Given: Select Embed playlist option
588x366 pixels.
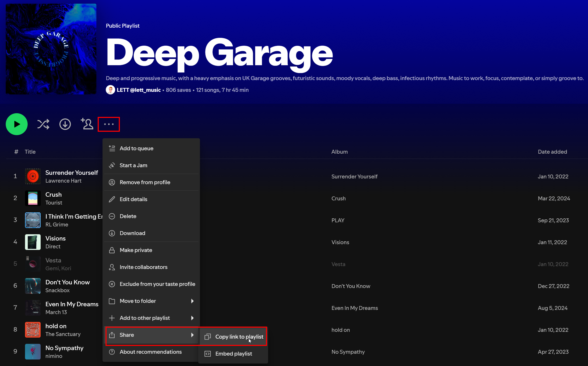Looking at the screenshot, I should tap(233, 354).
